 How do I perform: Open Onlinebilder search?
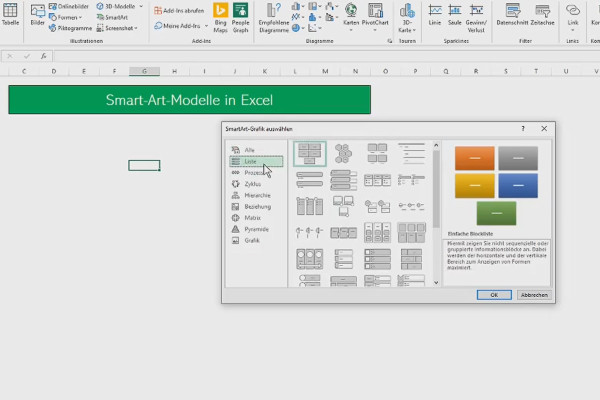point(69,7)
